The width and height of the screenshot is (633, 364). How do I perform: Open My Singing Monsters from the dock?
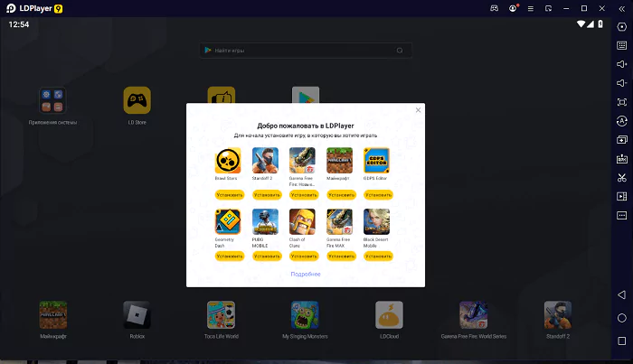tap(306, 315)
